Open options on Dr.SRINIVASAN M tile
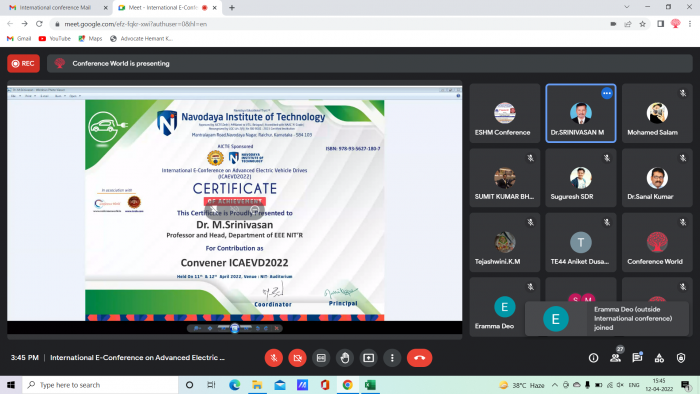Screen dimensions: 700x394 [x=607, y=93]
